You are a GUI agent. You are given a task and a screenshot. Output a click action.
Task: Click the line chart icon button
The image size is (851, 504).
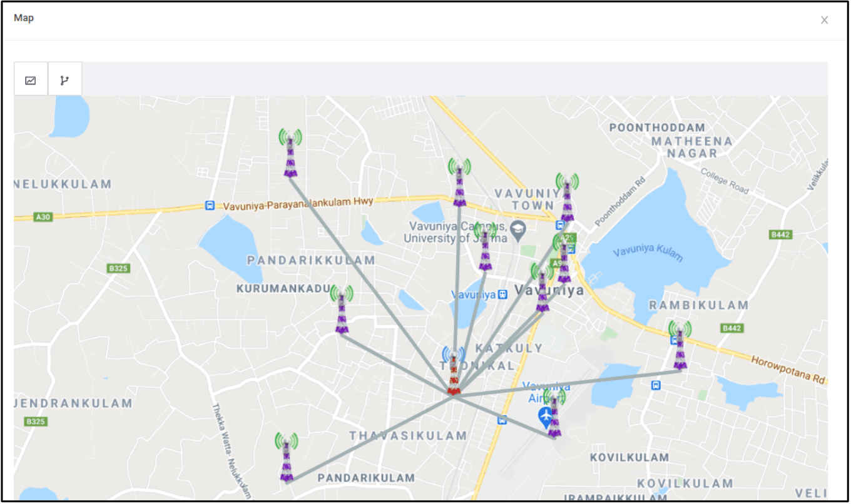[31, 79]
